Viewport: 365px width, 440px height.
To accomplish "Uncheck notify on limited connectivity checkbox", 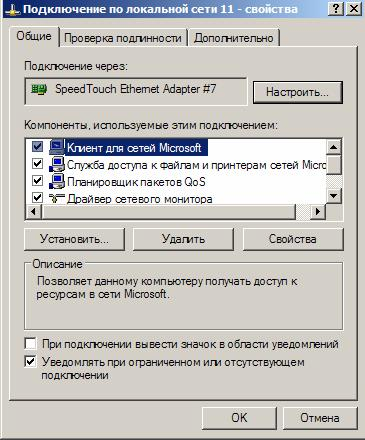I will (x=30, y=361).
